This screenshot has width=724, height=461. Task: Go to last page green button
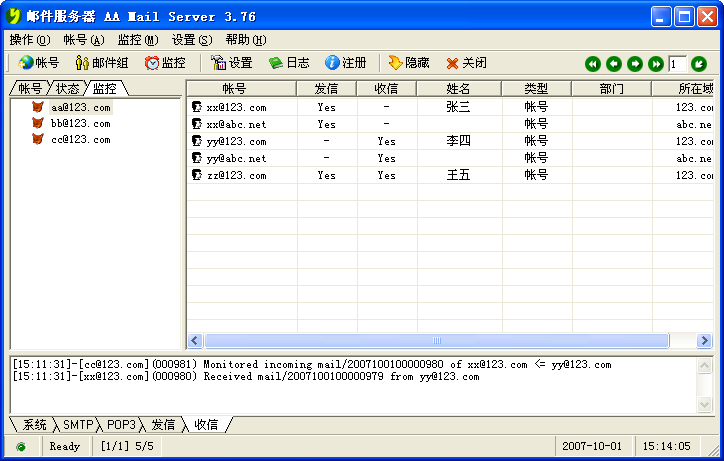[656, 64]
